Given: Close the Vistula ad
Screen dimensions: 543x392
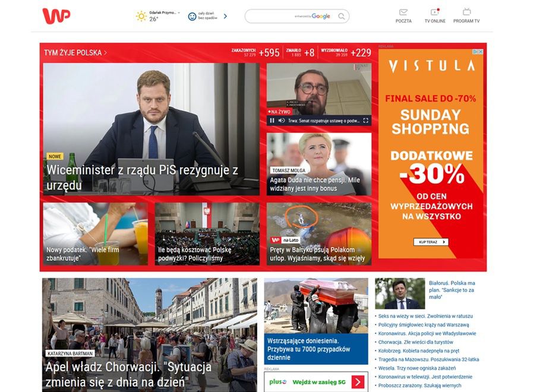Looking at the screenshot, I should pyautogui.click(x=480, y=52).
